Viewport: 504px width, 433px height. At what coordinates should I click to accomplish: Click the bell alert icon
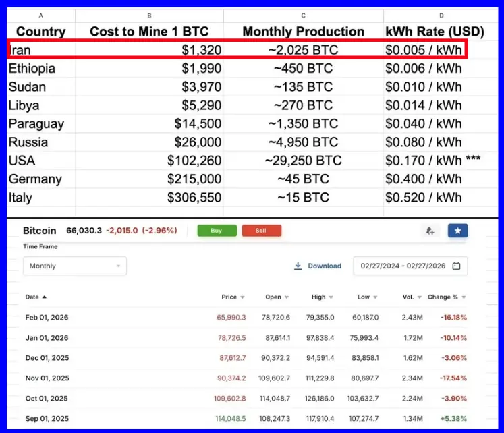(430, 231)
